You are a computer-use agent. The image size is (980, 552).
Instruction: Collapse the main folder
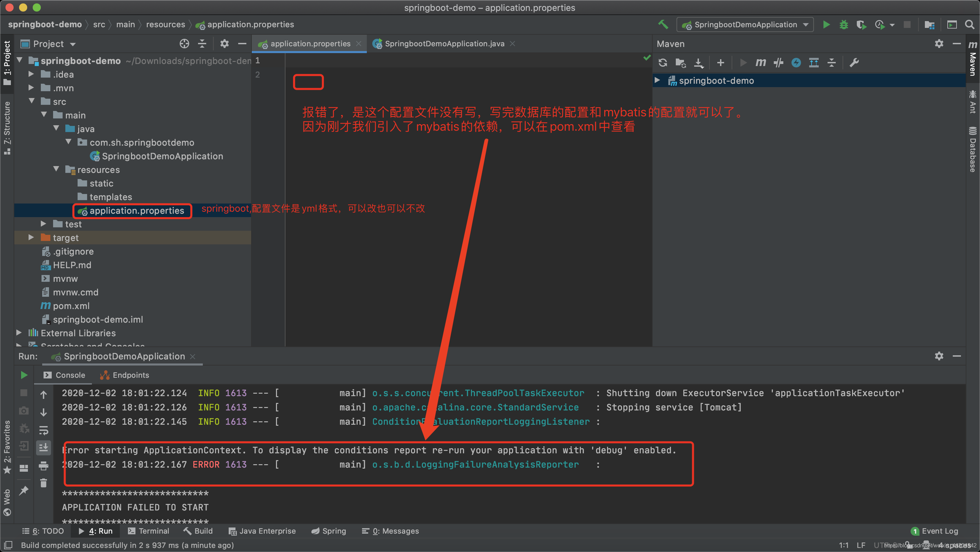(44, 114)
